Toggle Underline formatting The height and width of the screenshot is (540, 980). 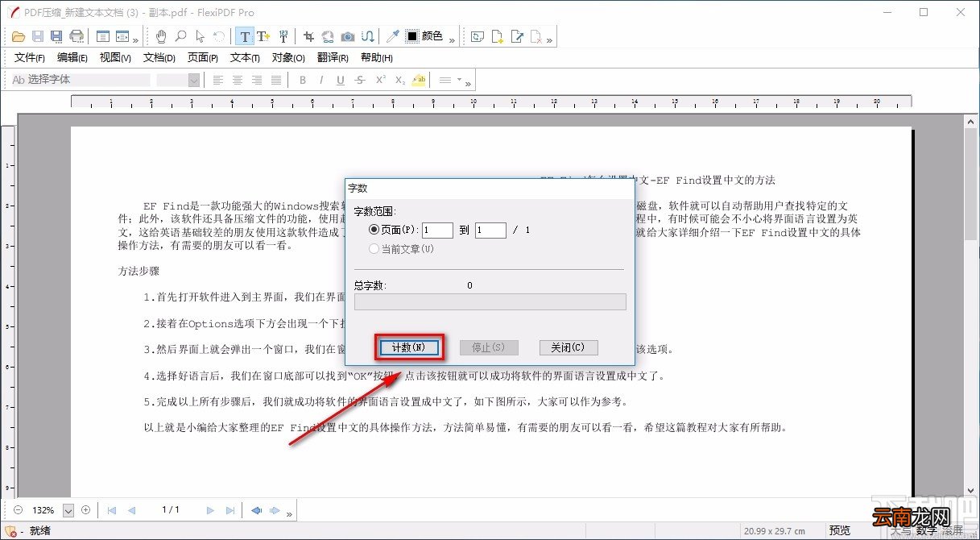(x=341, y=81)
